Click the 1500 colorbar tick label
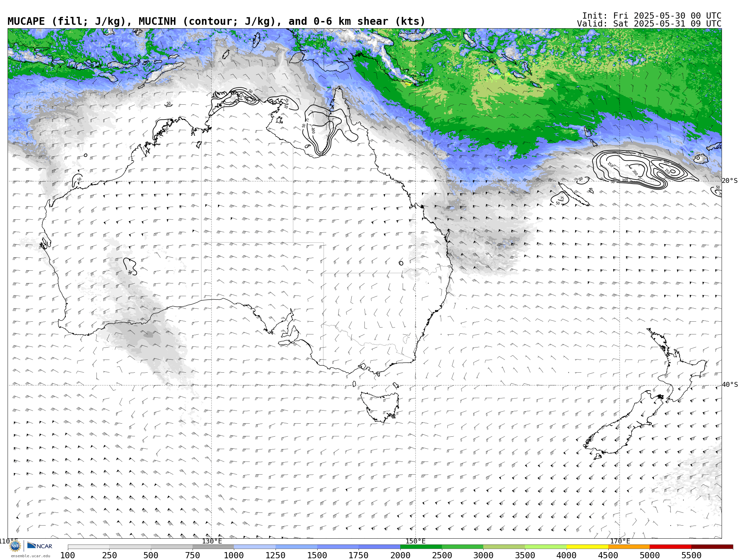Screen dimensions: 744x560 point(317,555)
